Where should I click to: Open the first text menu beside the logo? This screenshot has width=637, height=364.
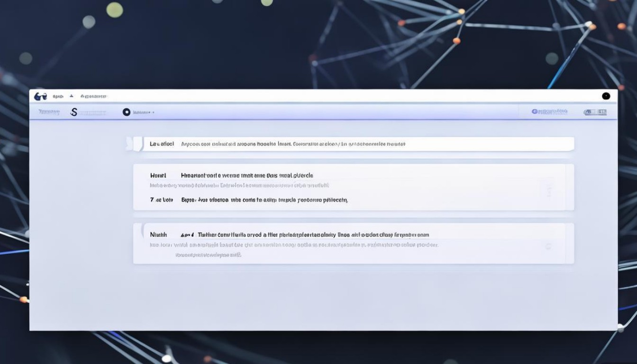[x=58, y=96]
